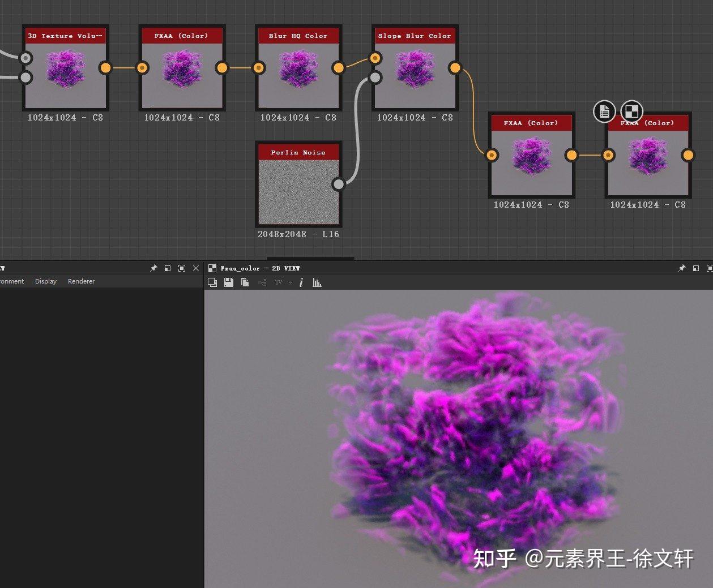Open the Renderer menu
Viewport: 713px width, 588px height.
coord(80,281)
